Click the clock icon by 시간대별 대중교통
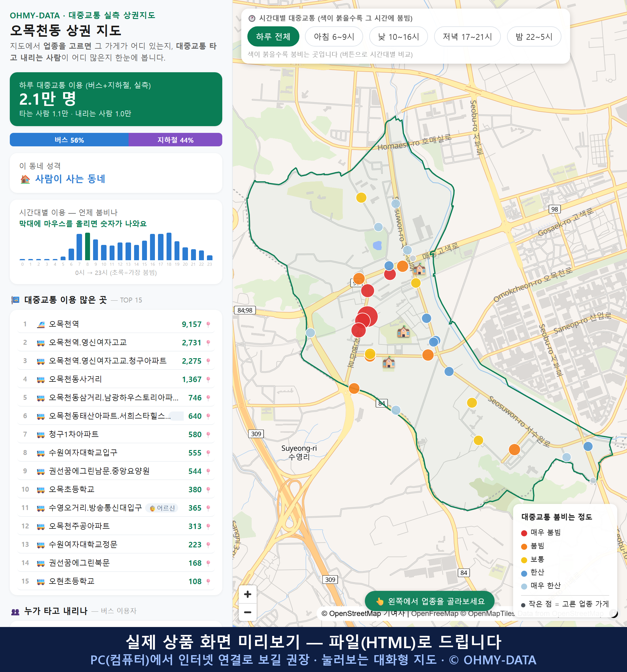Image resolution: width=627 pixels, height=672 pixels. (252, 18)
